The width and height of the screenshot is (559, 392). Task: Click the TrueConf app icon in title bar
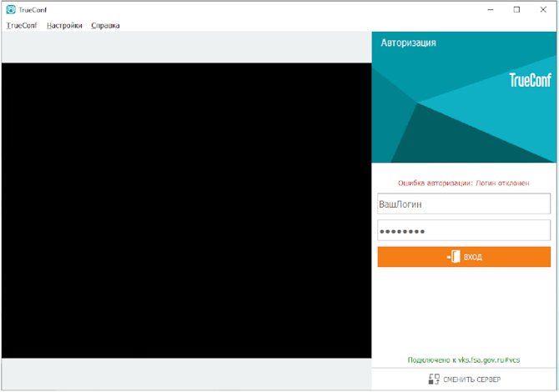coord(11,10)
